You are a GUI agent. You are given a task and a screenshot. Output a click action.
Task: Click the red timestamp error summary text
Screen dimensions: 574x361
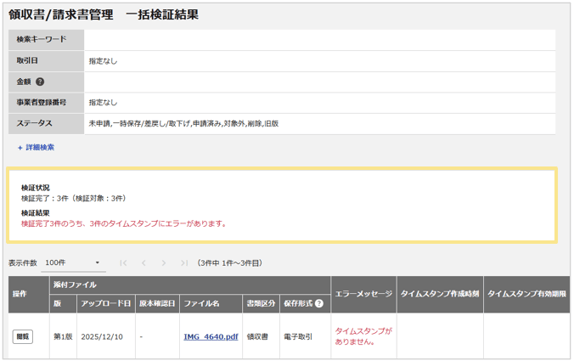124,224
